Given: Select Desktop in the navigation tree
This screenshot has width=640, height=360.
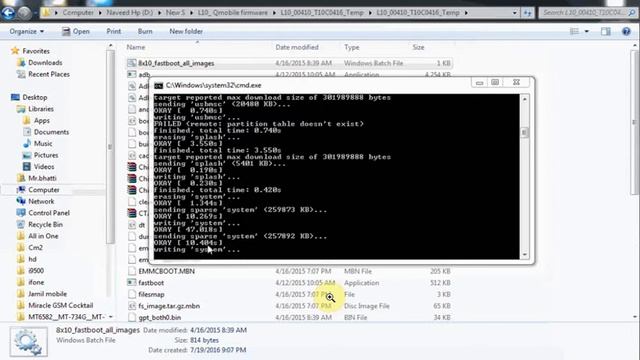Looking at the screenshot, I should tap(35, 98).
